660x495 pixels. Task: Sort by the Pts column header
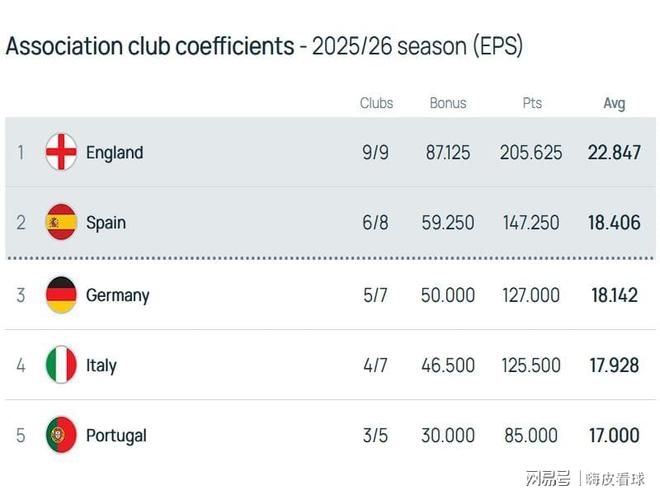click(531, 103)
